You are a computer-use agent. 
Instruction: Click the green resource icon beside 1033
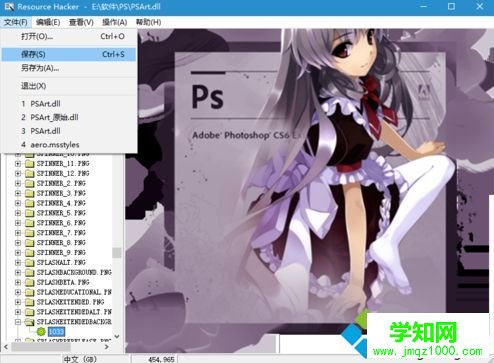coord(41,332)
